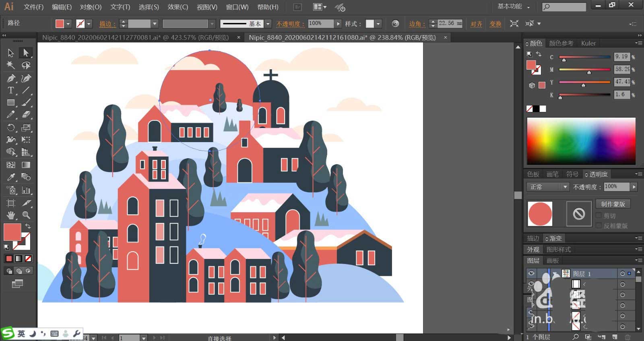Select the Eyedropper tool
The image size is (644, 341).
[11, 177]
